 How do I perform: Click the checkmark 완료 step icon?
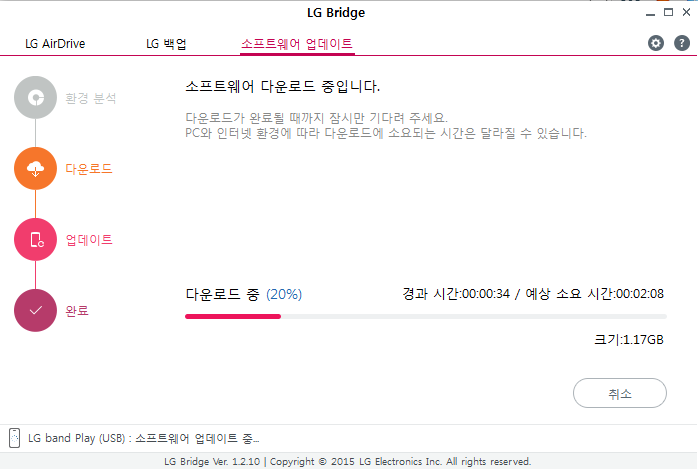click(36, 310)
